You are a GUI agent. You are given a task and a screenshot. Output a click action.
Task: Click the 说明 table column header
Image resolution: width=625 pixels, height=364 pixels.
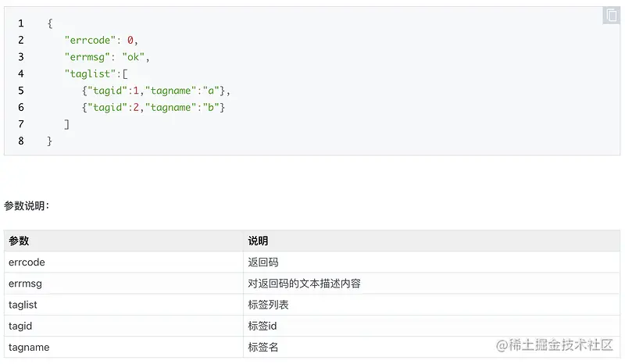click(x=259, y=241)
